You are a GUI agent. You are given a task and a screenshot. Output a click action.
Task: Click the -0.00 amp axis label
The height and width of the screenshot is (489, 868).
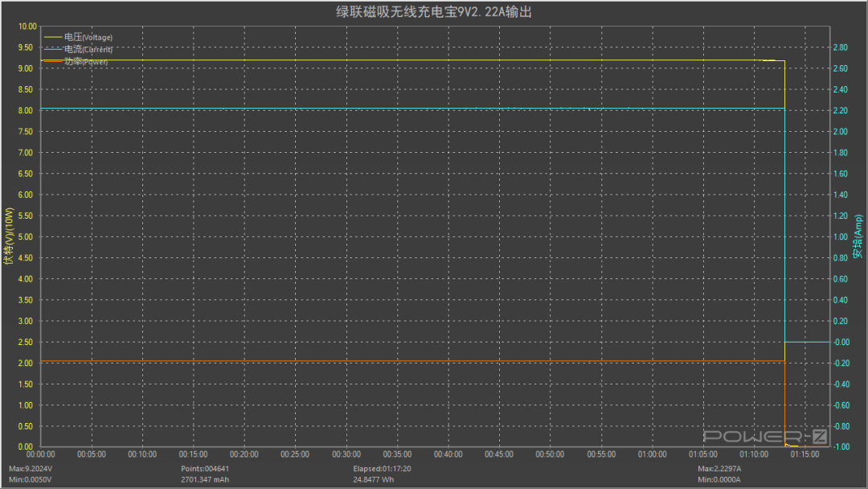point(841,343)
